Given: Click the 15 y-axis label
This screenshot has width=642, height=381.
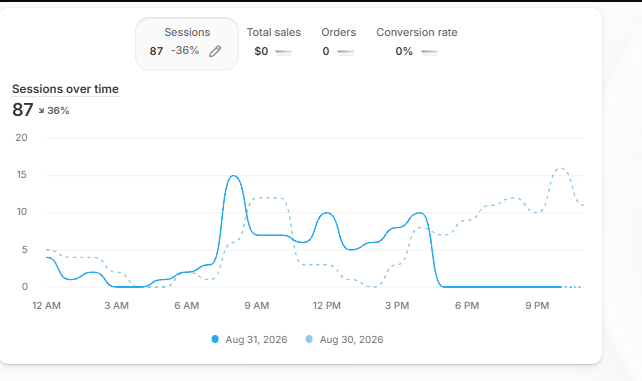Looking at the screenshot, I should pyautogui.click(x=21, y=175).
